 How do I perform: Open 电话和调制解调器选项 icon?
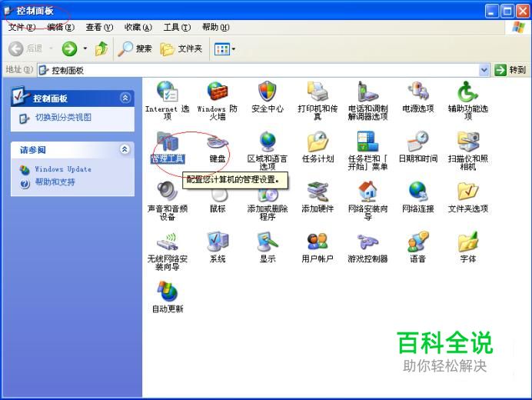pos(367,92)
